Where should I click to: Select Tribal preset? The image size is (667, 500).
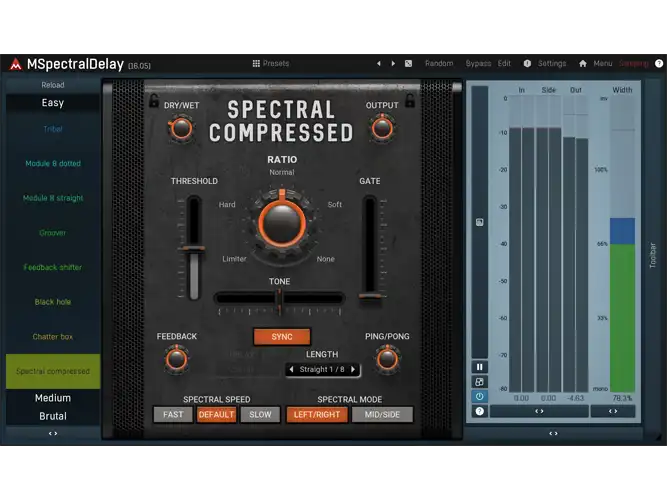click(x=53, y=129)
